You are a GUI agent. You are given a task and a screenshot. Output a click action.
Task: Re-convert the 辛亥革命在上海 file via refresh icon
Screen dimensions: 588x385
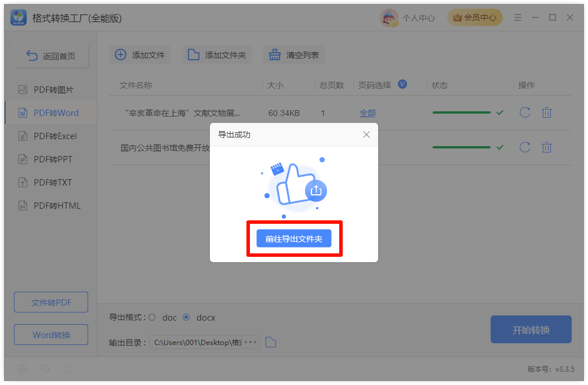(x=525, y=112)
